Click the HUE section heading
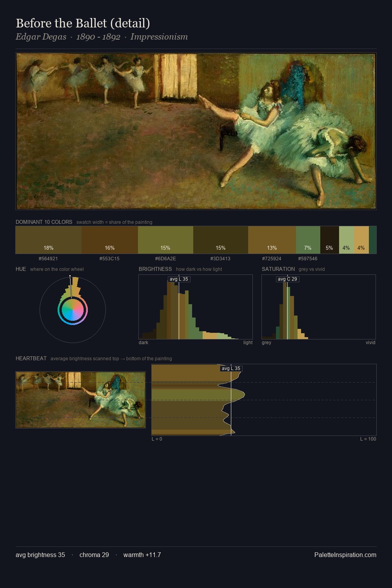This screenshot has height=588, width=392. tap(21, 269)
